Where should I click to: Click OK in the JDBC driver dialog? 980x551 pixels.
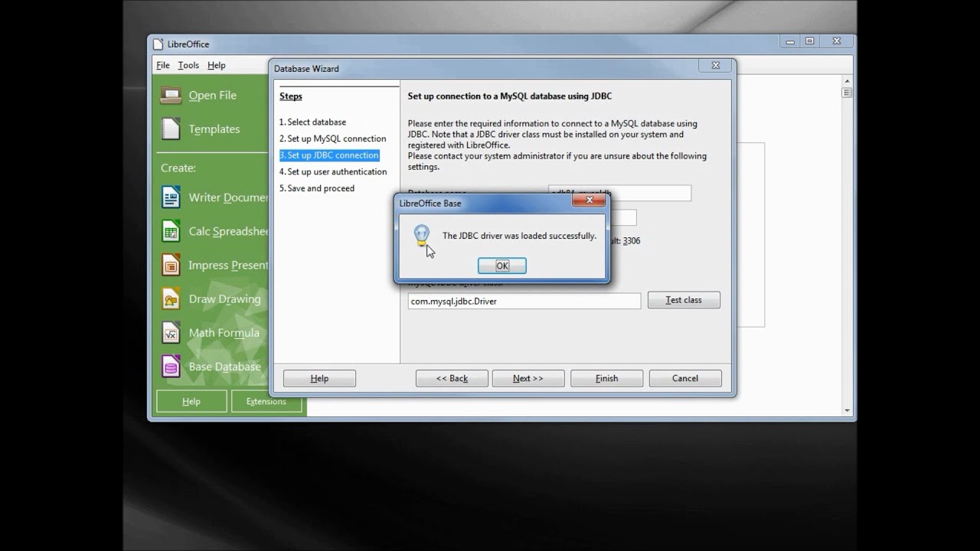501,266
